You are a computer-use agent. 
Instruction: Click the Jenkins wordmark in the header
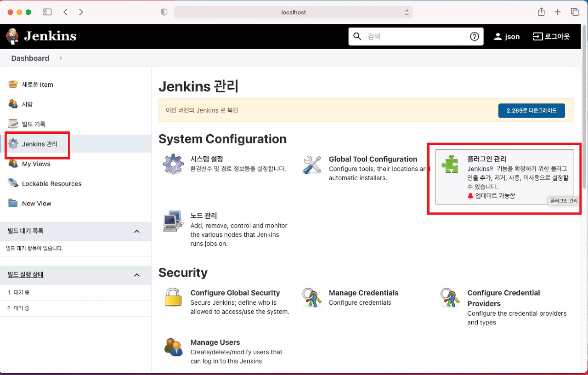(x=50, y=36)
